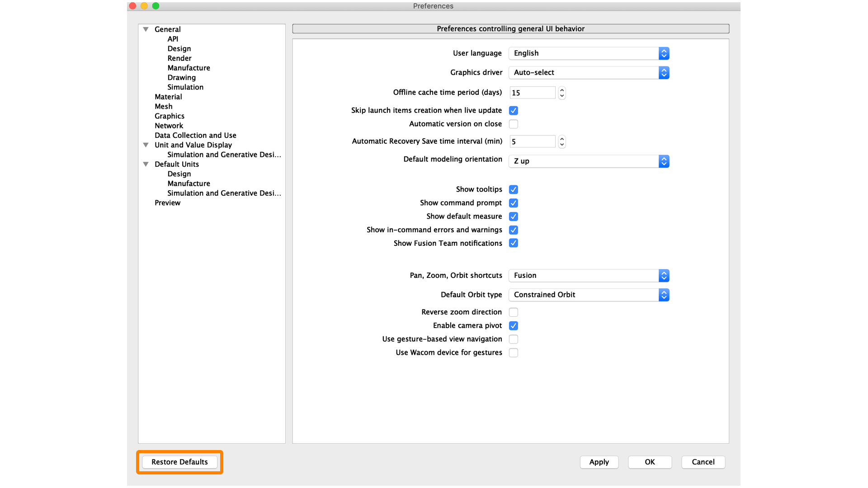Enable Use Wacom device for gestures
Image resolution: width=868 pixels, height=488 pixels.
pos(514,353)
